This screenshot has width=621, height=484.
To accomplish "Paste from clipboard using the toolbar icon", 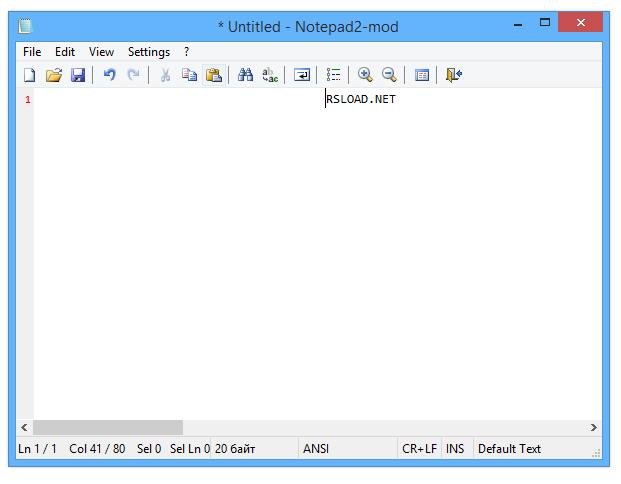I will (x=214, y=75).
